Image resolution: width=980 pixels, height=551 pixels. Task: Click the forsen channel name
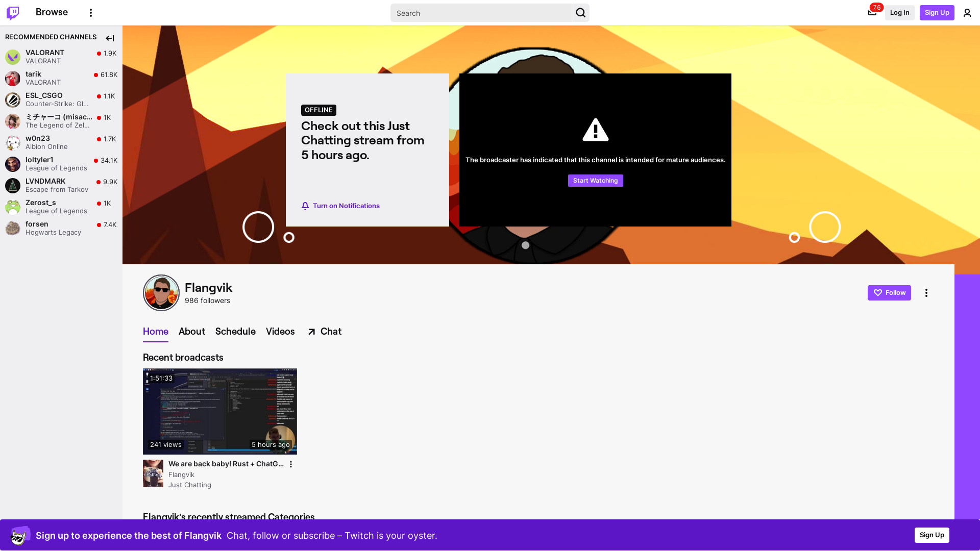coord(37,224)
